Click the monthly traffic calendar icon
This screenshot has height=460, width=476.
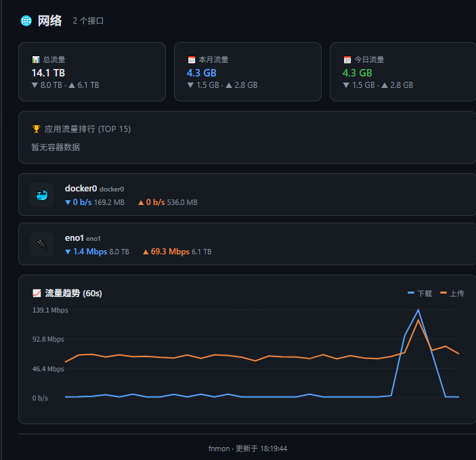tap(192, 60)
